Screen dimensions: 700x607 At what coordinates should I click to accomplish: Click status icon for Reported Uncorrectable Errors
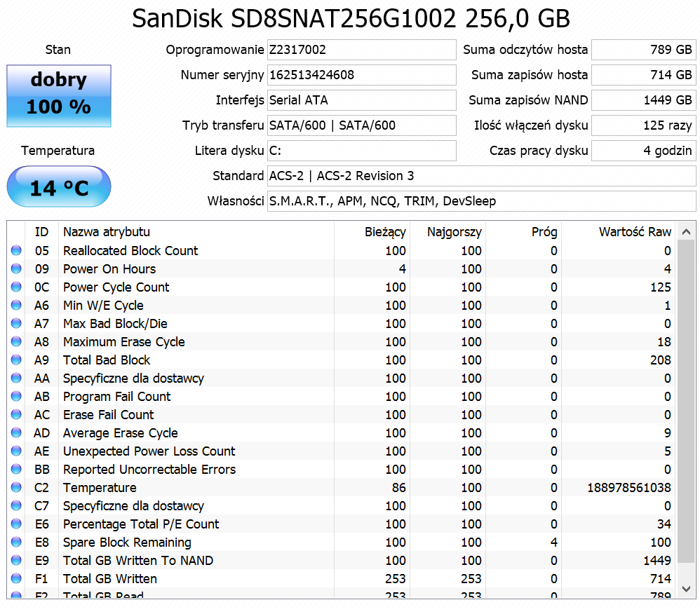click(x=16, y=469)
